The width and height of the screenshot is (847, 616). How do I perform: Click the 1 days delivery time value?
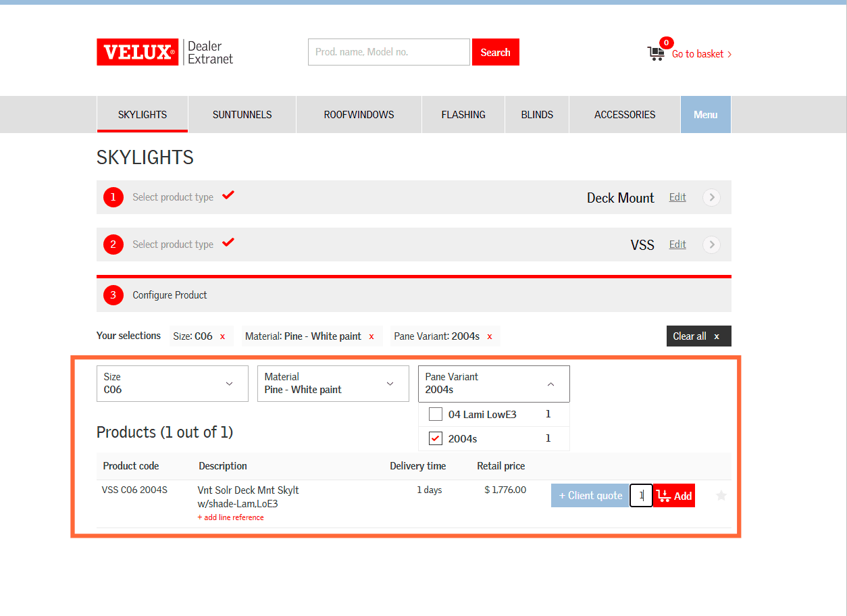click(x=430, y=490)
